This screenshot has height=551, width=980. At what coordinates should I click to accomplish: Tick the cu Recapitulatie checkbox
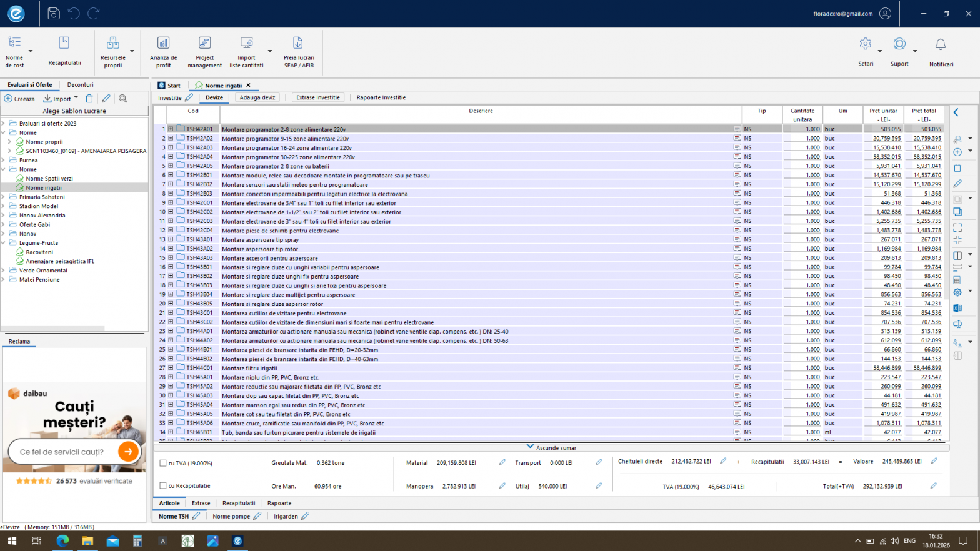click(163, 486)
